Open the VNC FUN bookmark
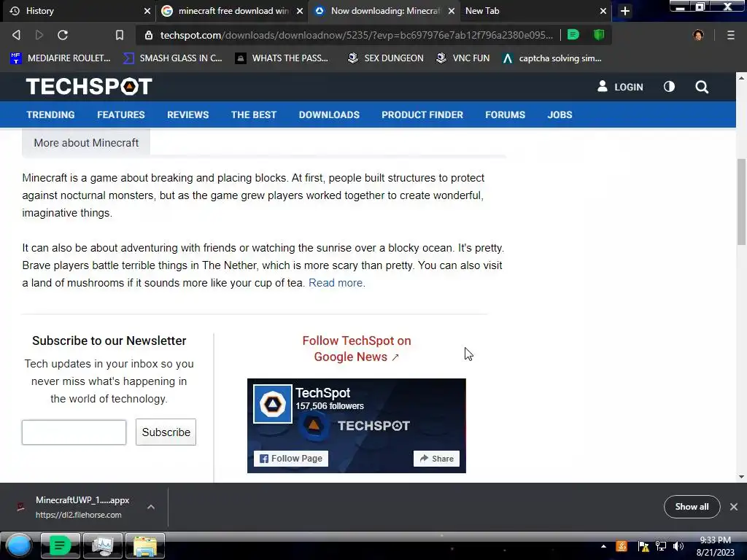The width and height of the screenshot is (747, 560). click(x=462, y=58)
